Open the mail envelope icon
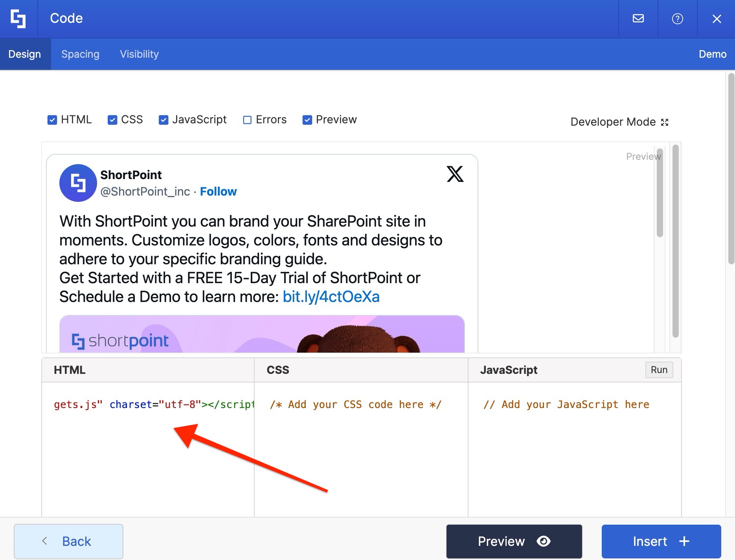735x560 pixels. [x=638, y=18]
